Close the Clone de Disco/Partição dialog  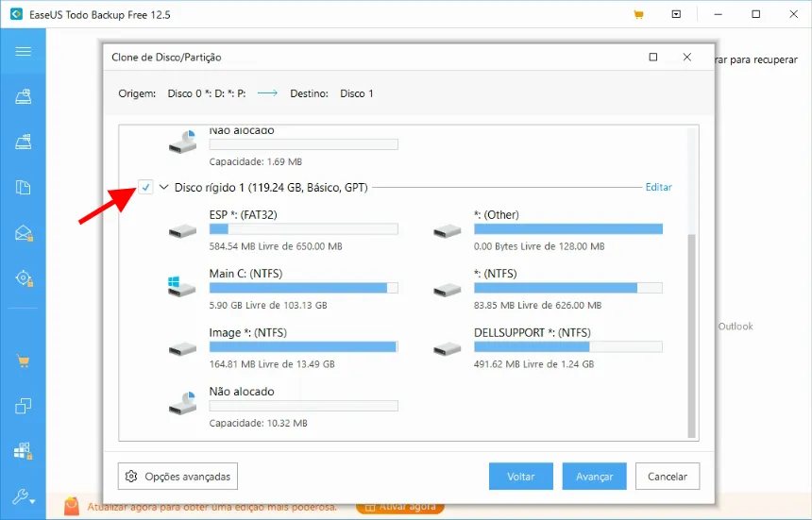click(x=687, y=57)
